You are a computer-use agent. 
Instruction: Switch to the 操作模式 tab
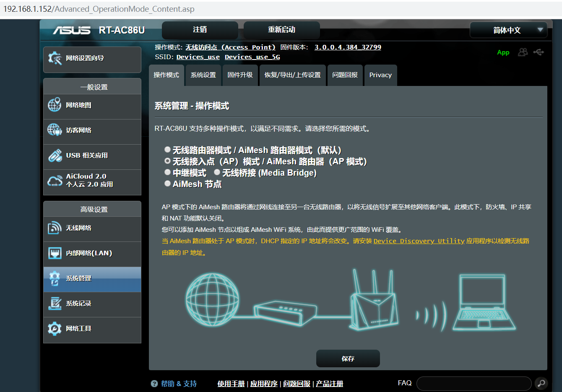166,75
